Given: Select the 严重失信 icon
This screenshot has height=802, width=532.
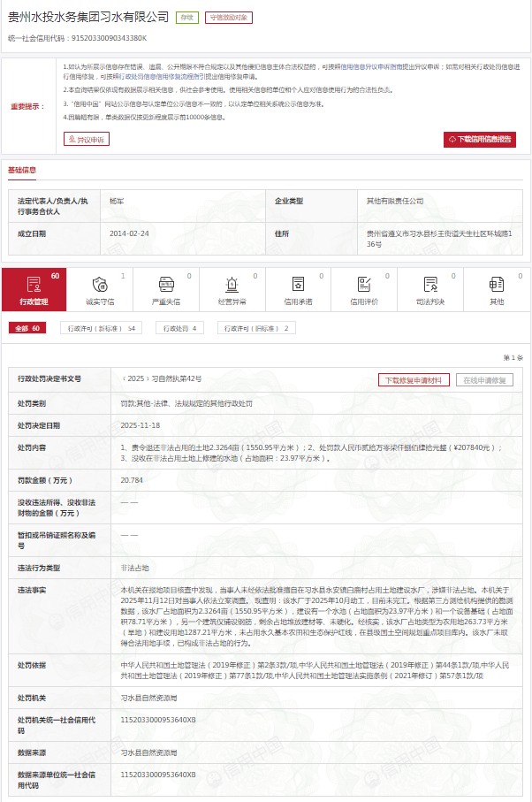Looking at the screenshot, I should point(166,284).
